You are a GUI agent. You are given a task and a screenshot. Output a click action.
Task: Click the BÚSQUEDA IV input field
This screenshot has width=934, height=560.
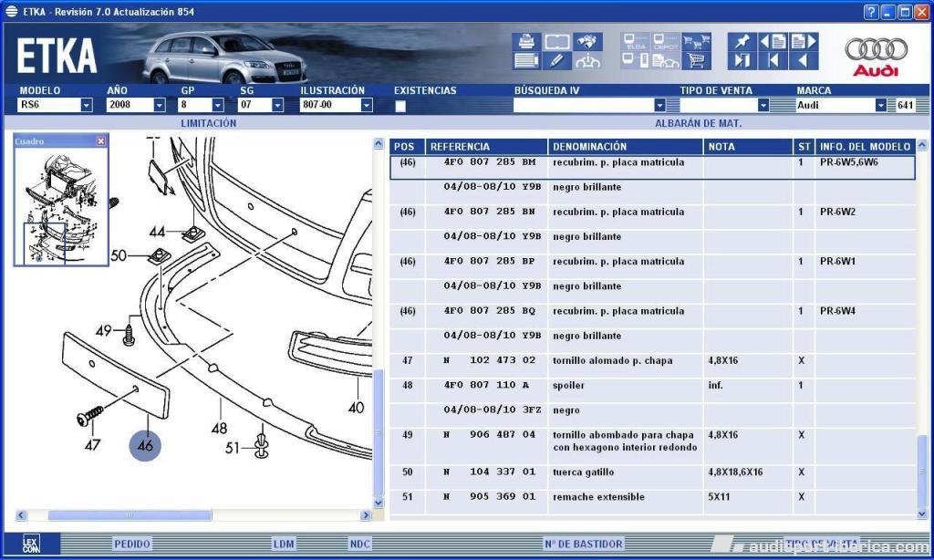[x=584, y=106]
